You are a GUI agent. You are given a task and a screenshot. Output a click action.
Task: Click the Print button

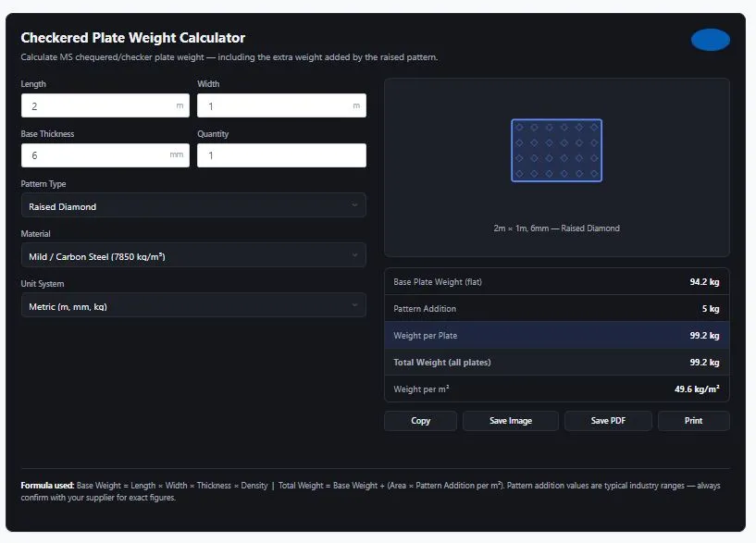pos(693,421)
